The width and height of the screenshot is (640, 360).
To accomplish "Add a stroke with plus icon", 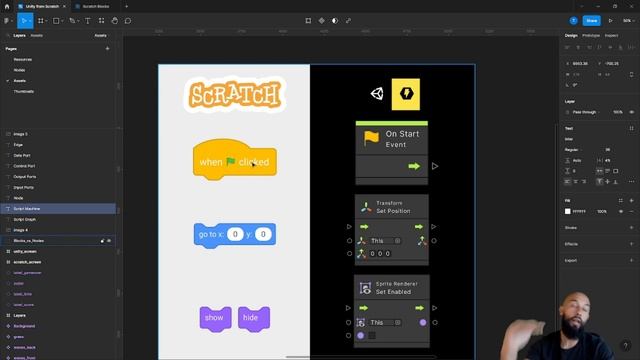I will (631, 228).
